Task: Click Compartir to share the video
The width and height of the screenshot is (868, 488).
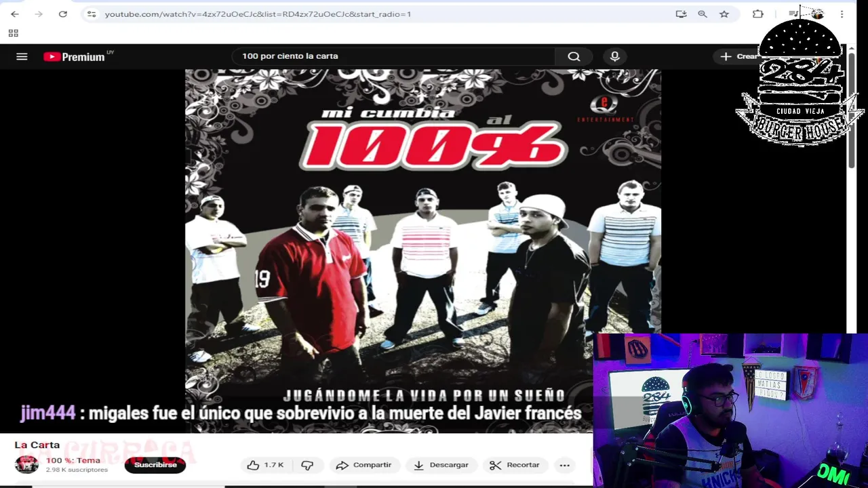Action: pyautogui.click(x=364, y=465)
